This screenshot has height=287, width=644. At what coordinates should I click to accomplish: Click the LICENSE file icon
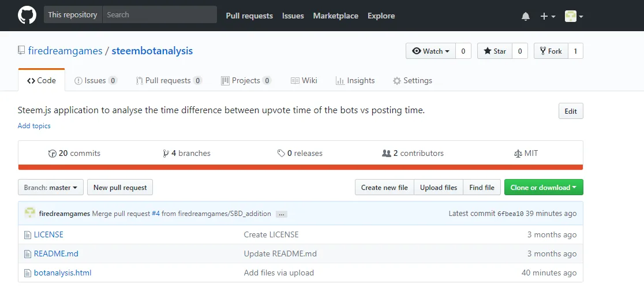(x=28, y=235)
